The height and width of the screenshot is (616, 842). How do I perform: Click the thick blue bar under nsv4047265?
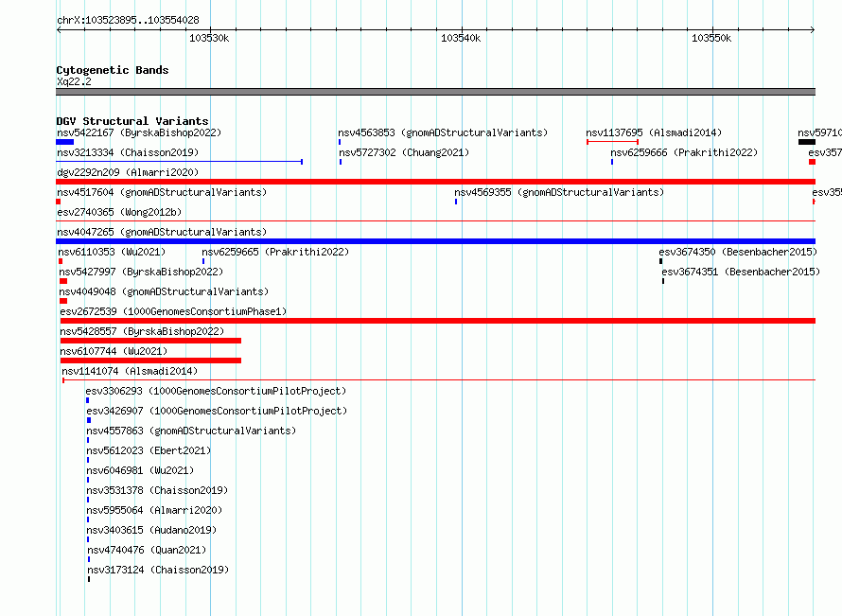click(x=435, y=241)
